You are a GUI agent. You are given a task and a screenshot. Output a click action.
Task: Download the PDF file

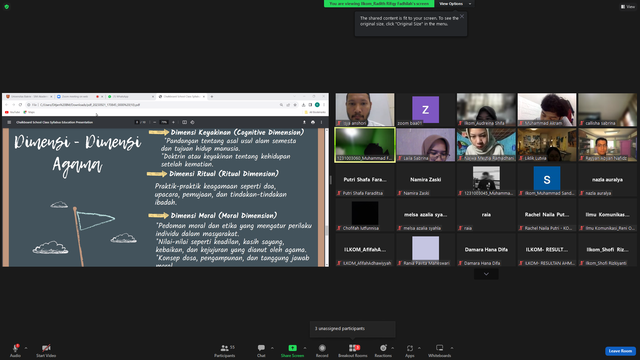tap(304, 122)
